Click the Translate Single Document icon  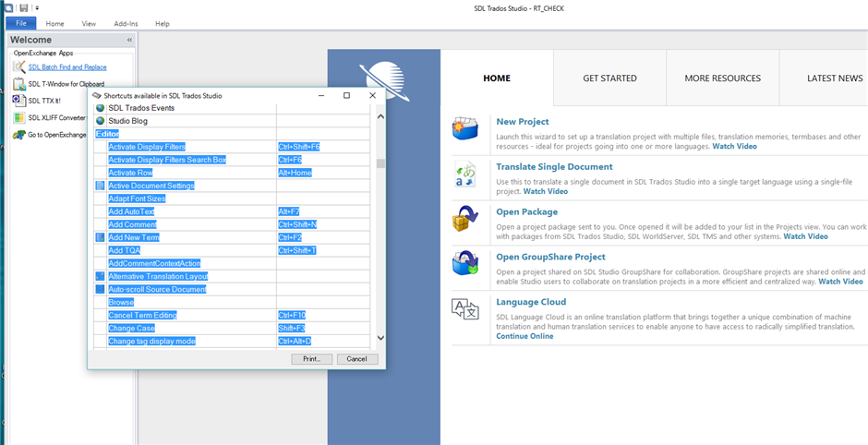(465, 174)
